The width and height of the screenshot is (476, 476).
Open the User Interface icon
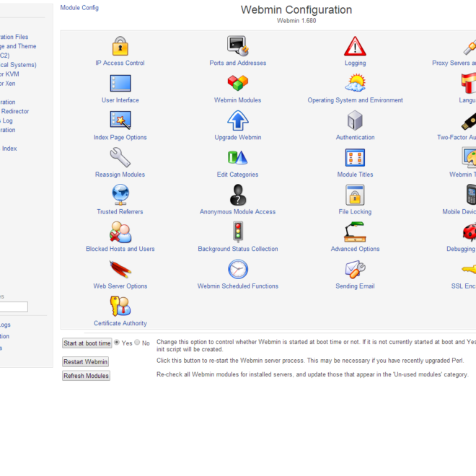(x=120, y=83)
